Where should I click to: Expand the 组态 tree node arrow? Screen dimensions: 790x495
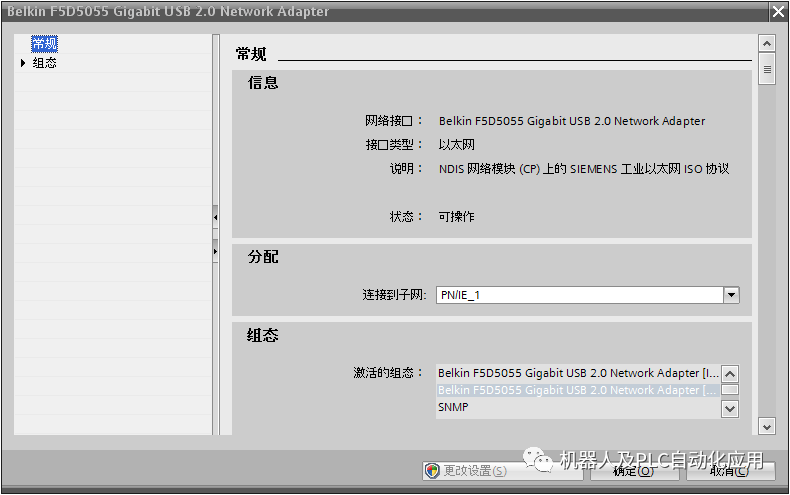23,63
